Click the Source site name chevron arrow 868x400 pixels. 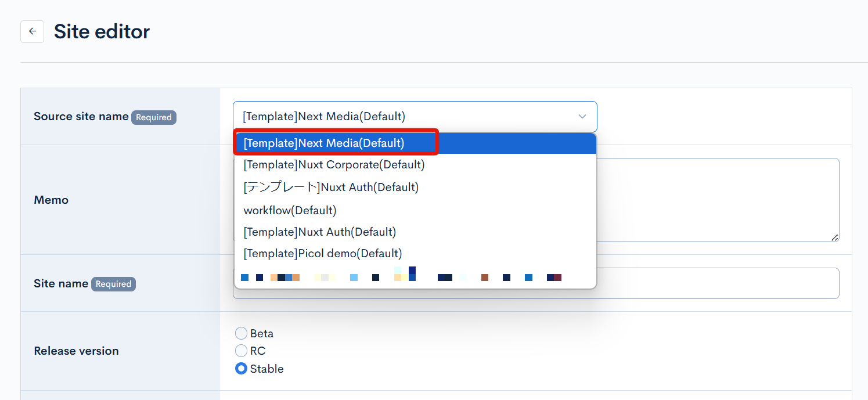pyautogui.click(x=582, y=117)
